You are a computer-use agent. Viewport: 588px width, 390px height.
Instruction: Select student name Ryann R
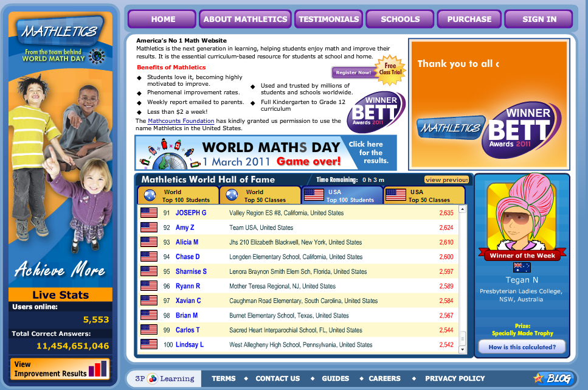(188, 286)
